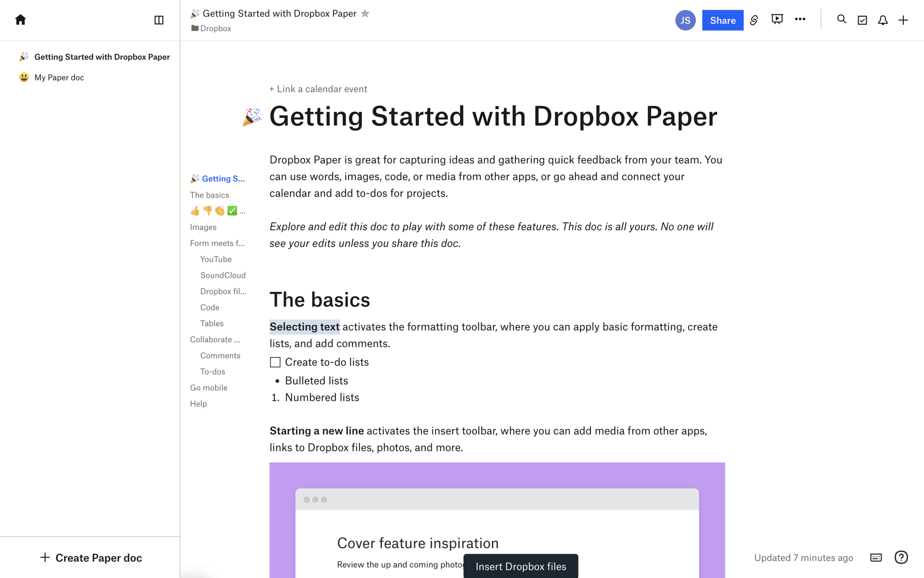Click the highlighted Selecting text words
The width and height of the screenshot is (924, 578).
tap(304, 327)
